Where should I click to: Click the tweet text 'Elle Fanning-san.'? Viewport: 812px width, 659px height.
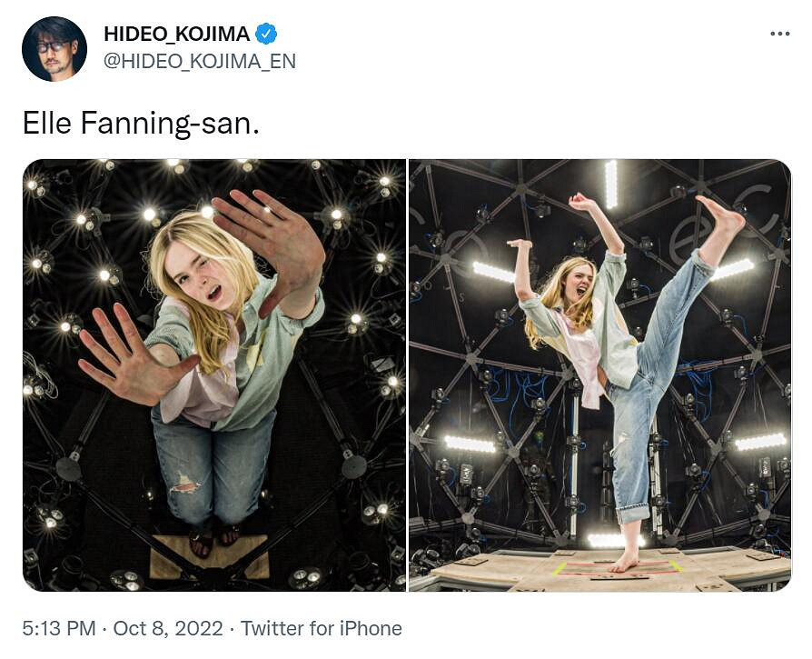pyautogui.click(x=141, y=124)
